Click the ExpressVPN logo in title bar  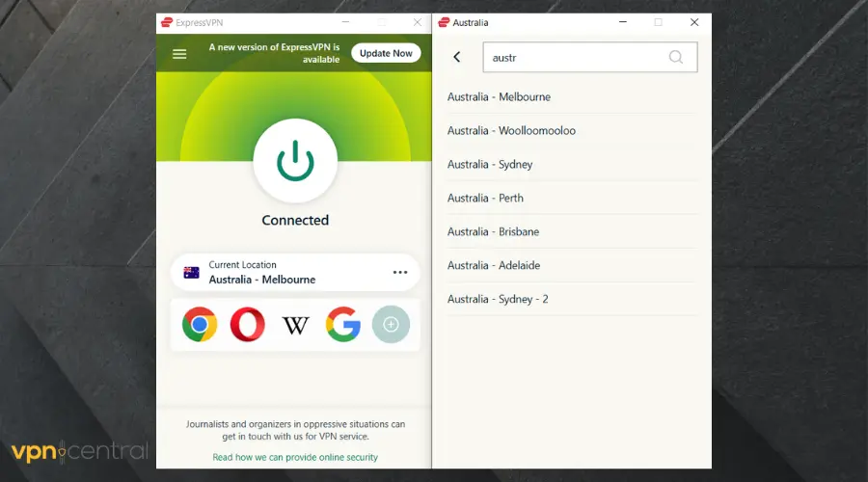(167, 22)
